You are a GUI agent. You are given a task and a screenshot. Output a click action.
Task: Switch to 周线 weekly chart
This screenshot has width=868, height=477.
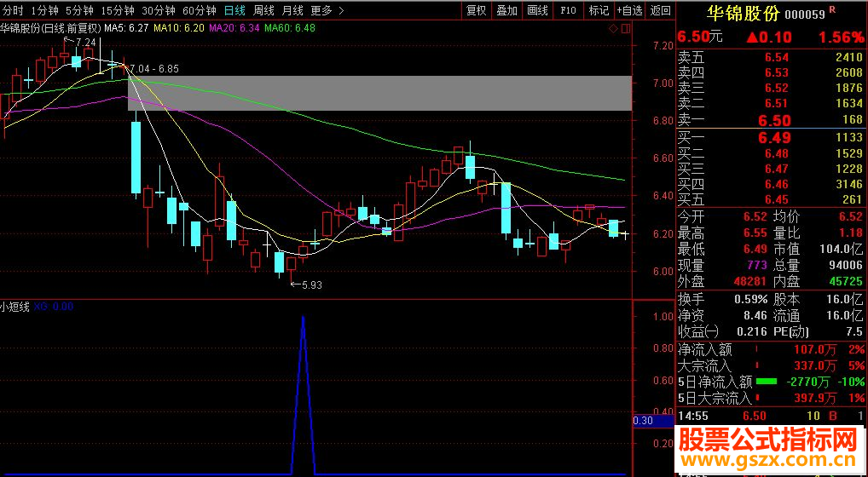(263, 10)
